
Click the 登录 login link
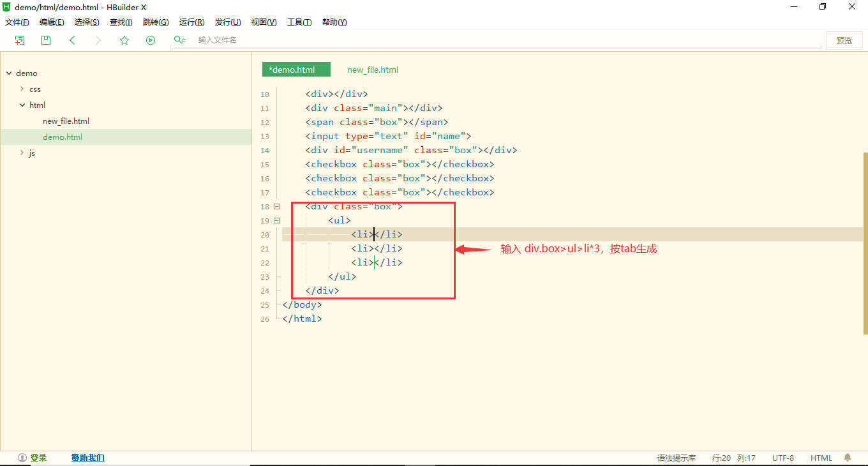[x=38, y=458]
